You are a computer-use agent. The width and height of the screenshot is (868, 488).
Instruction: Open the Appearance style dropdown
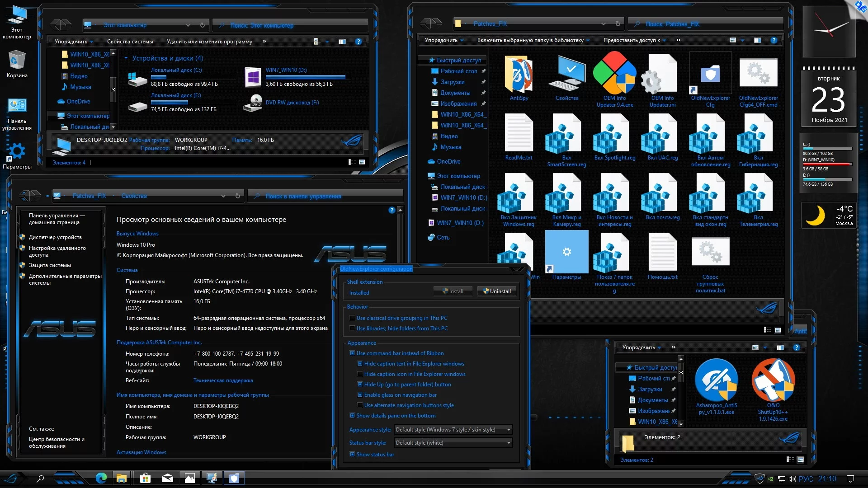(453, 430)
